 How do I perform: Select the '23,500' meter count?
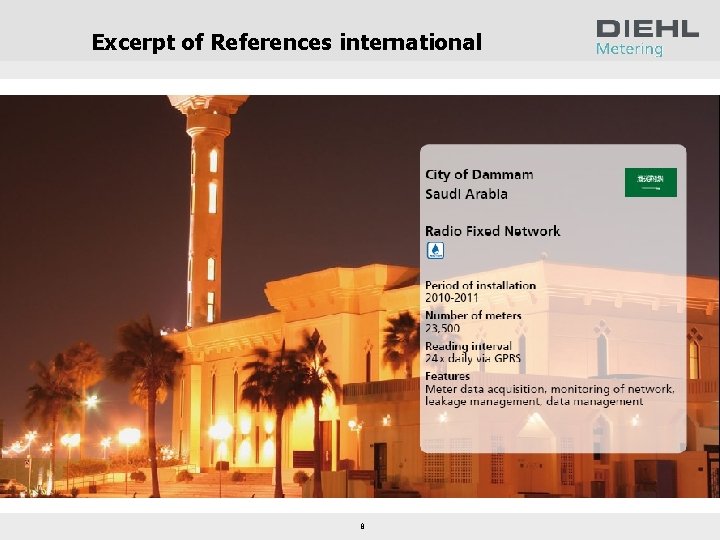(x=442, y=328)
